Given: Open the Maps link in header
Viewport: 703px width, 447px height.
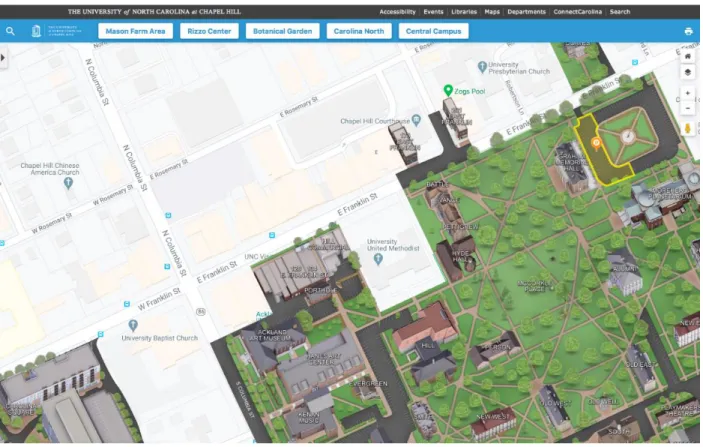Looking at the screenshot, I should coord(492,12).
